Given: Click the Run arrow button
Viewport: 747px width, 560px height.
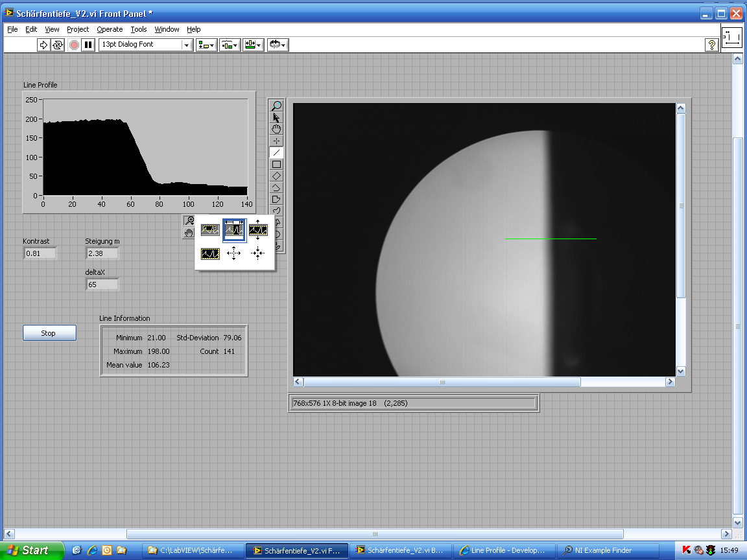Looking at the screenshot, I should (x=43, y=45).
